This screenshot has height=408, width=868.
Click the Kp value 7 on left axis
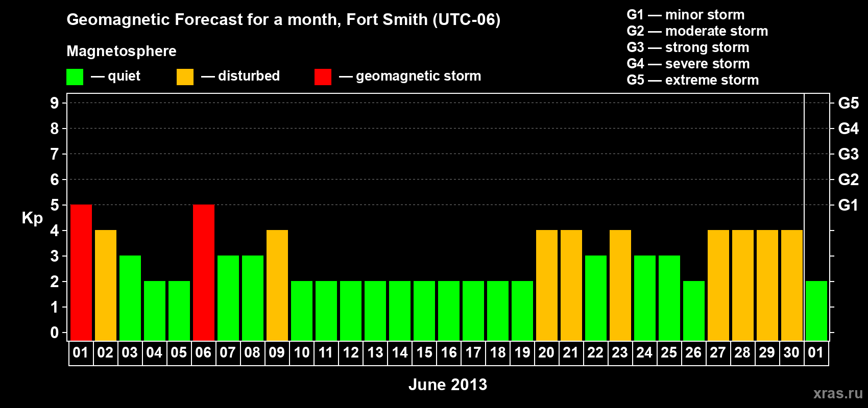(55, 154)
